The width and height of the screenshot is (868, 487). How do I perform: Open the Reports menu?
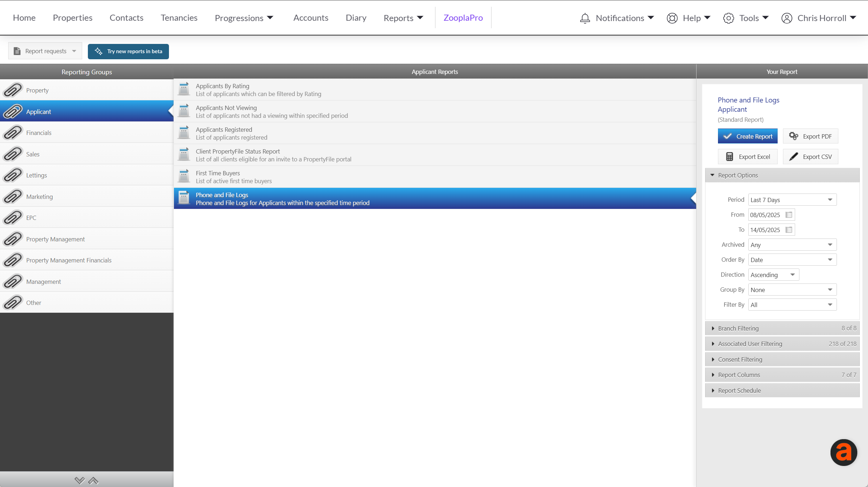(403, 18)
